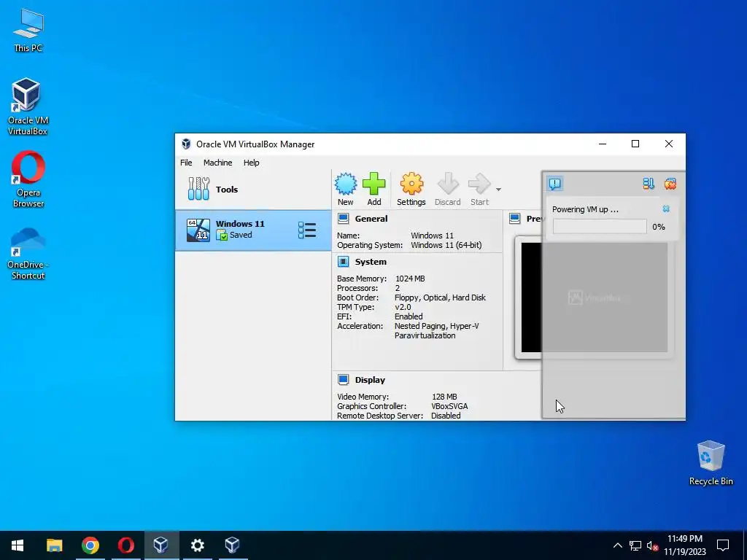Click the muted speaker volume tray icon
Image resolution: width=747 pixels, height=560 pixels.
click(652, 545)
